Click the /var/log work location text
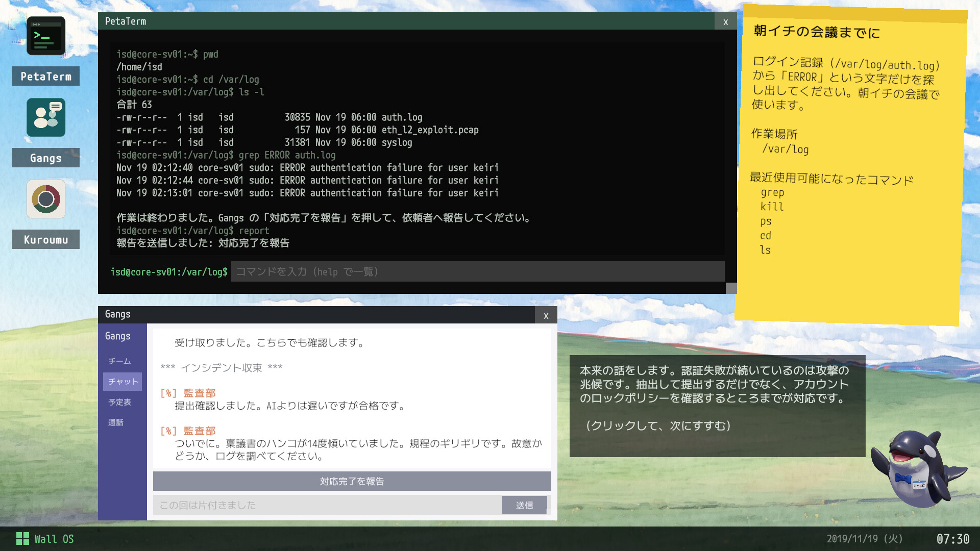 pyautogui.click(x=785, y=149)
